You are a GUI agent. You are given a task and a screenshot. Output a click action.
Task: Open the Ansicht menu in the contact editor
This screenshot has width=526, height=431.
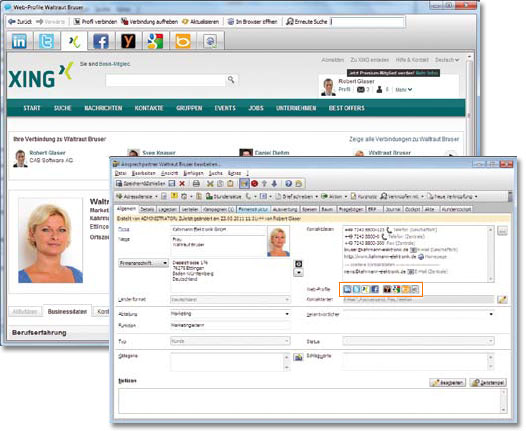[x=169, y=173]
